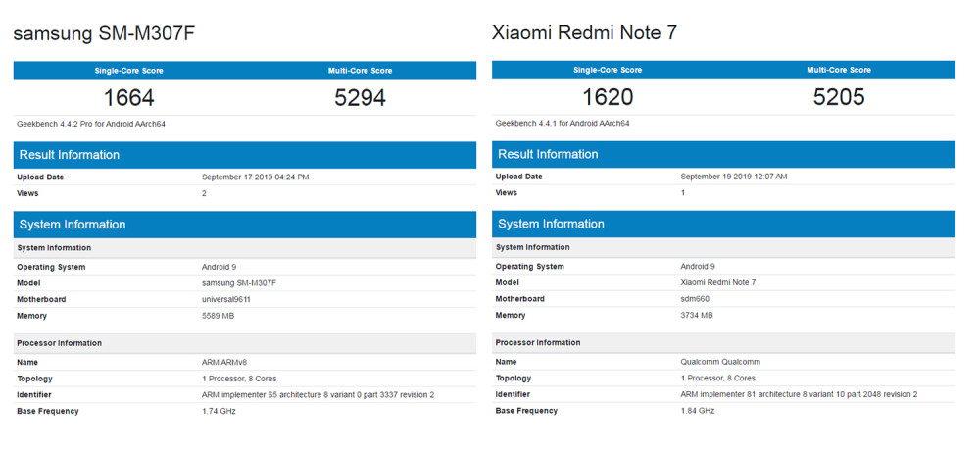Click identifier ending part 3337 revision 2

point(318,394)
